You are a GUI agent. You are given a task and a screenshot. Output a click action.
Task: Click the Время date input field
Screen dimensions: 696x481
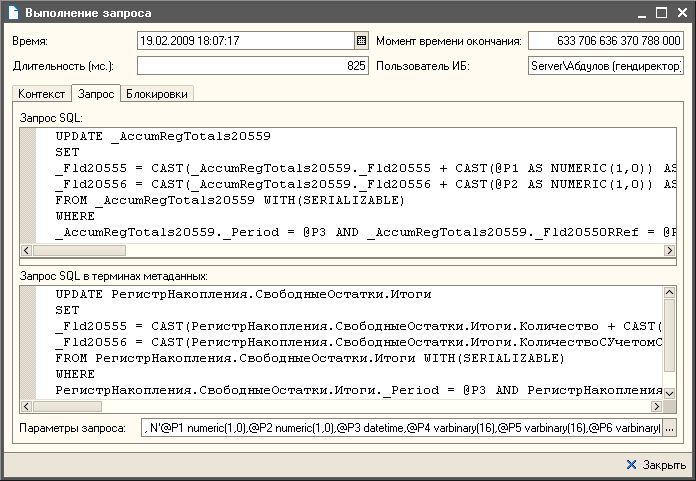(x=246, y=41)
